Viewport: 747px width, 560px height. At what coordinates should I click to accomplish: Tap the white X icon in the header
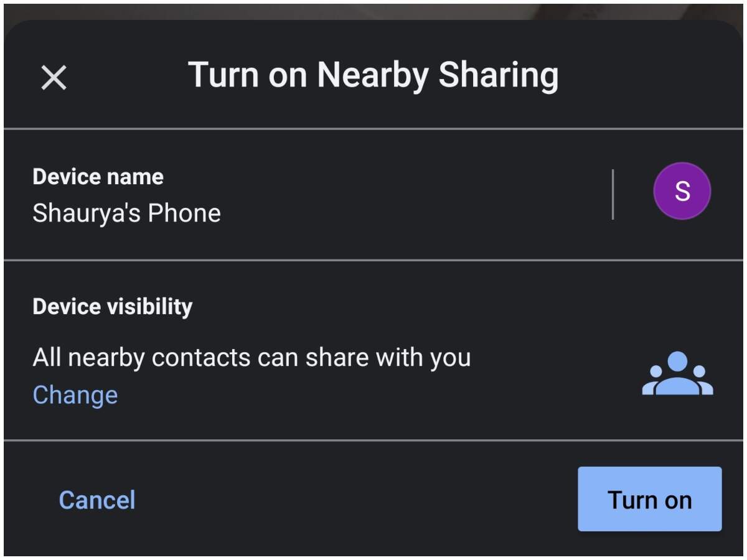tap(54, 78)
